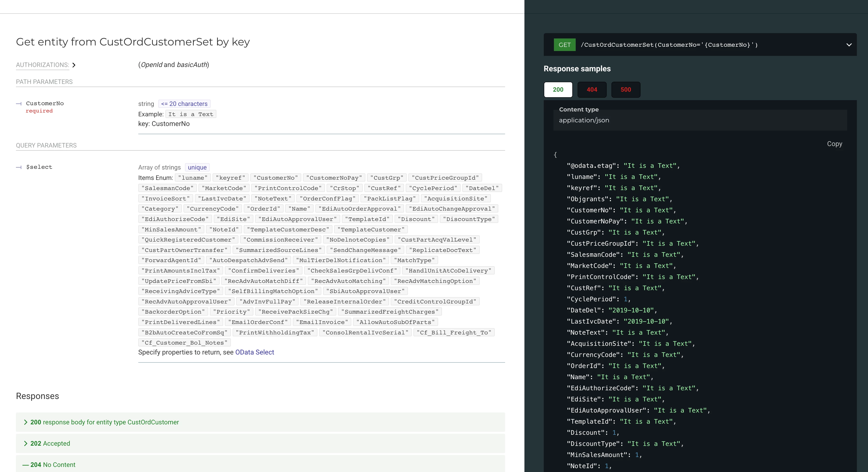Open the GET endpoint dropdown chevron
868x472 pixels.
(x=849, y=45)
